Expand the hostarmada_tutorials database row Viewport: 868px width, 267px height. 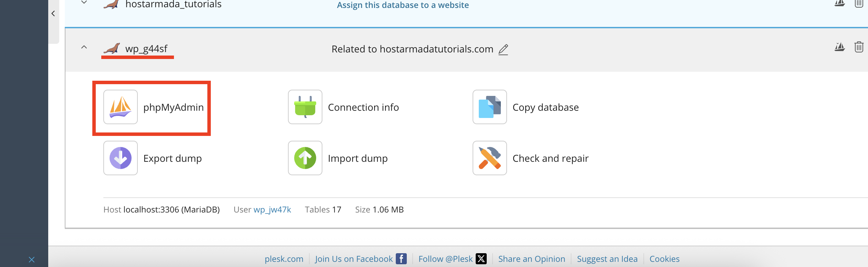pos(84,2)
